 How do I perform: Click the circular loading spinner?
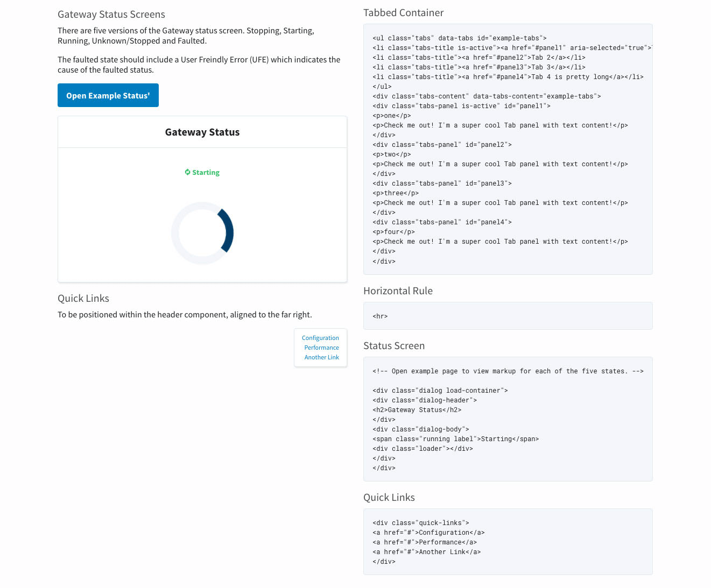pyautogui.click(x=202, y=233)
